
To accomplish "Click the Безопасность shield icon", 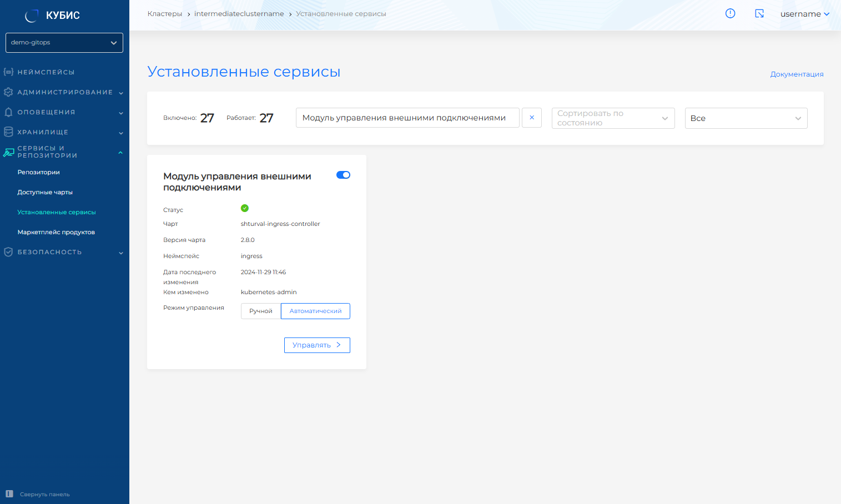I will [x=8, y=252].
